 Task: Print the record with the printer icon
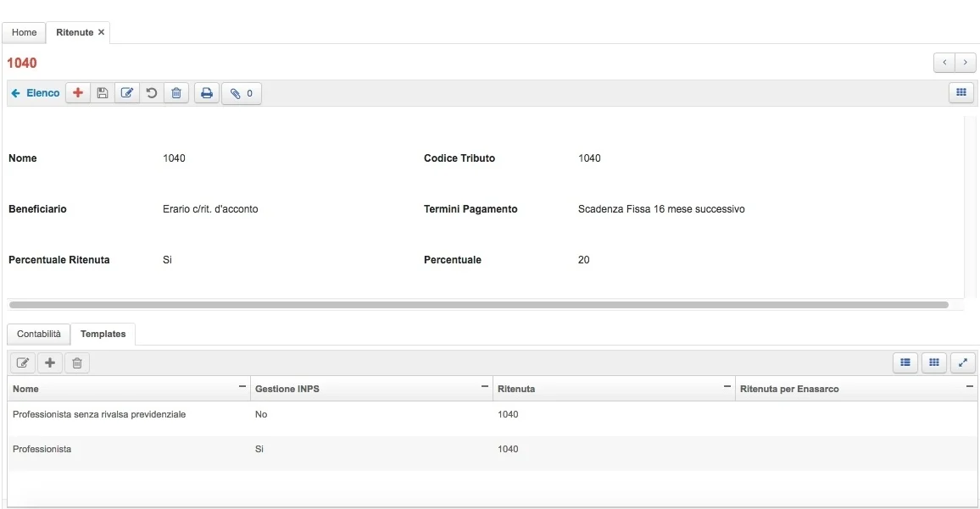[x=207, y=93]
